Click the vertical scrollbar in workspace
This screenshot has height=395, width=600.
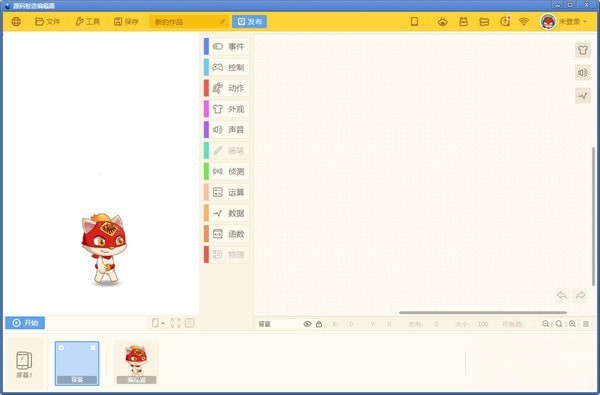pos(594,216)
